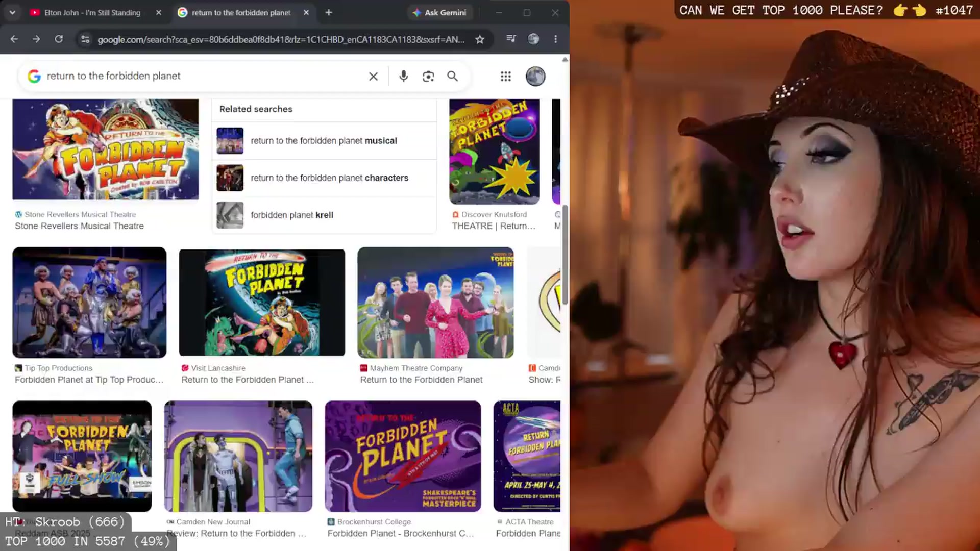
Task: Select related search return to the forbidden planet musical
Action: (x=324, y=141)
